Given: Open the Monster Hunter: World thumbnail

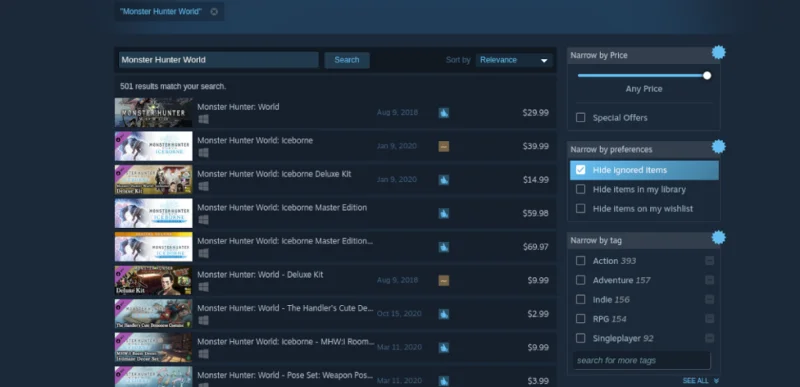Looking at the screenshot, I should (154, 113).
